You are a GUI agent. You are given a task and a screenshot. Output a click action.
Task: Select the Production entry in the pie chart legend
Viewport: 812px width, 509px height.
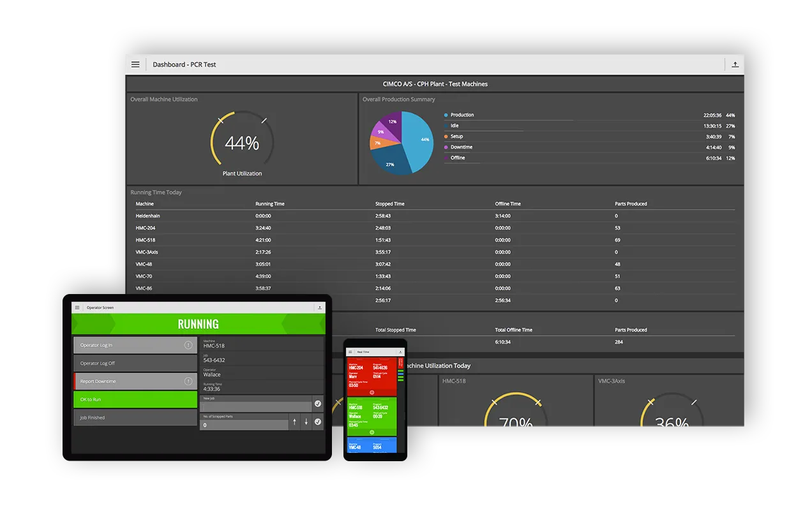[x=463, y=115]
